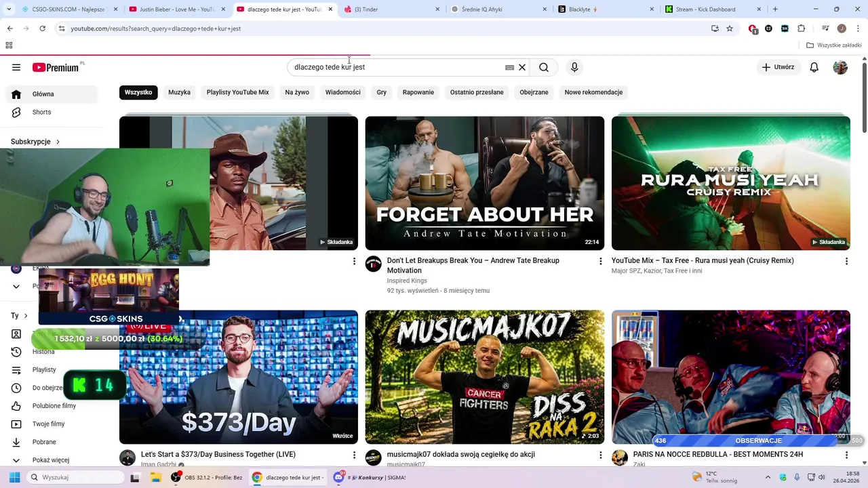Image resolution: width=868 pixels, height=488 pixels.
Task: Select the Playlisty YouTube Mix chip
Action: click(238, 92)
